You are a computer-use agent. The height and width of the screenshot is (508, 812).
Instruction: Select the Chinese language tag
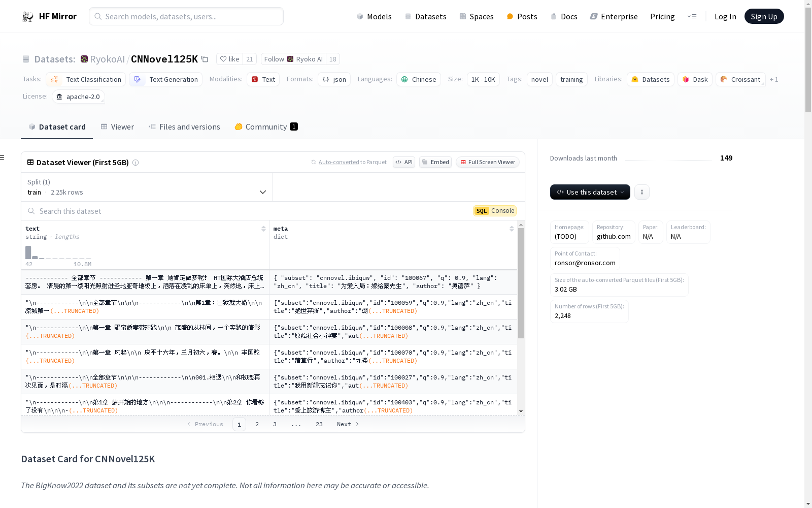419,79
